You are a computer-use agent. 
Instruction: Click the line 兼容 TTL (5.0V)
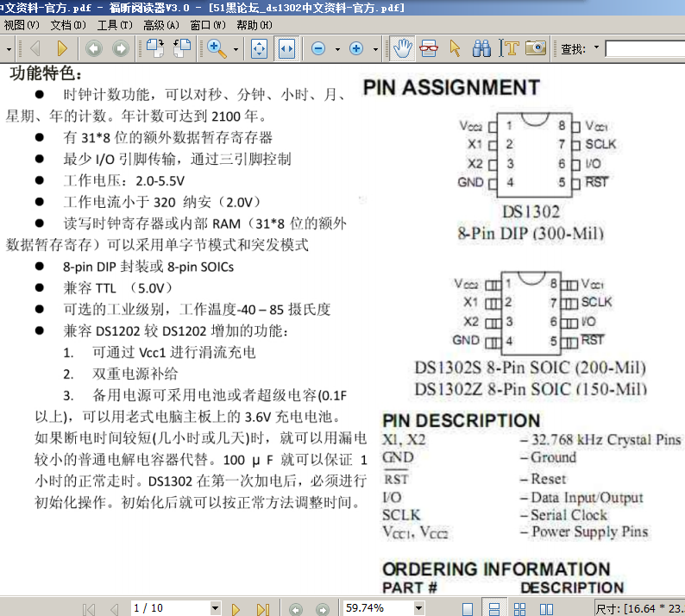(118, 288)
